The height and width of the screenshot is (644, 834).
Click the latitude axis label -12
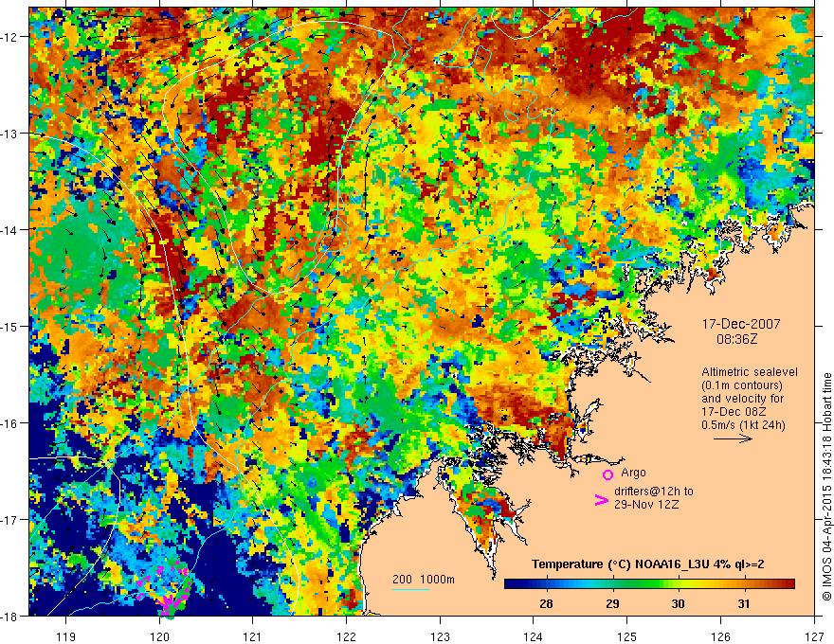[10, 37]
